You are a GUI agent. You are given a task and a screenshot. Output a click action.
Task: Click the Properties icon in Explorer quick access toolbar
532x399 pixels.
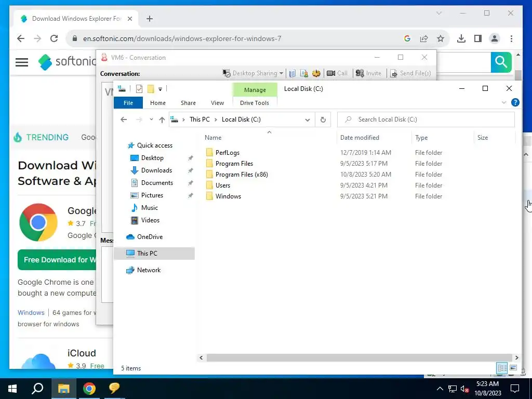(x=139, y=89)
